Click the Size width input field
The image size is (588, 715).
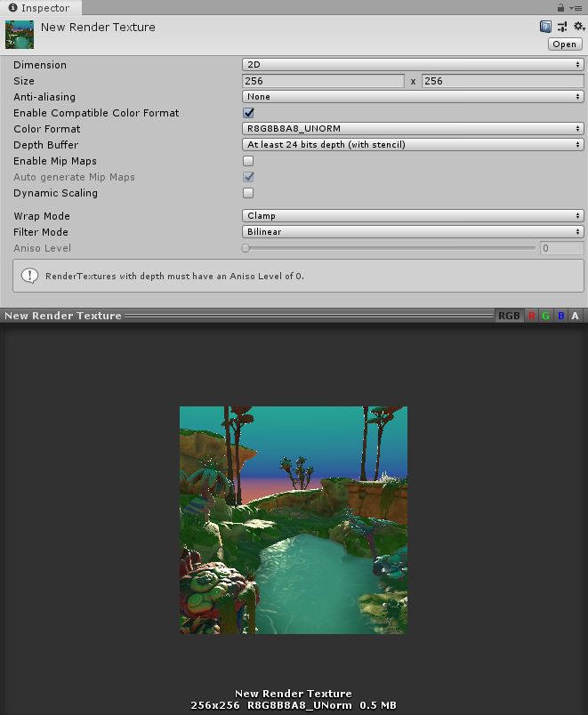[x=323, y=81]
